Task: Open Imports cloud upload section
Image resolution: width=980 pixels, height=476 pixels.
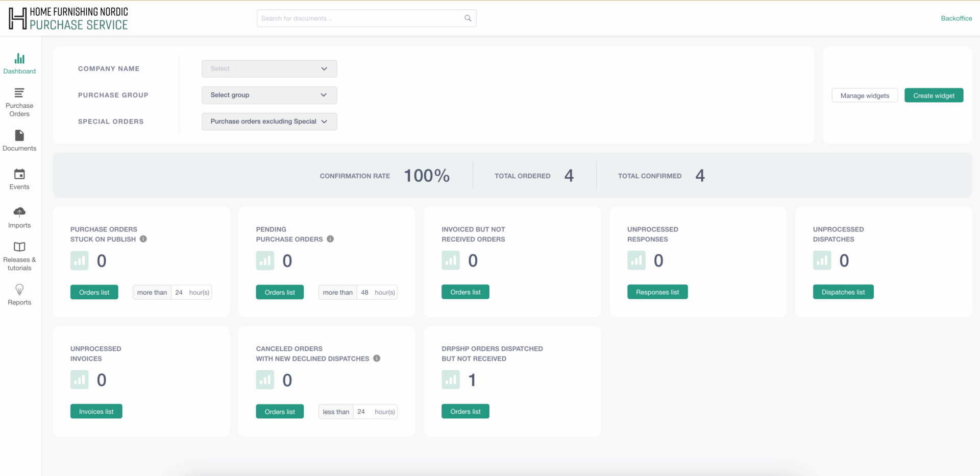Action: (19, 218)
